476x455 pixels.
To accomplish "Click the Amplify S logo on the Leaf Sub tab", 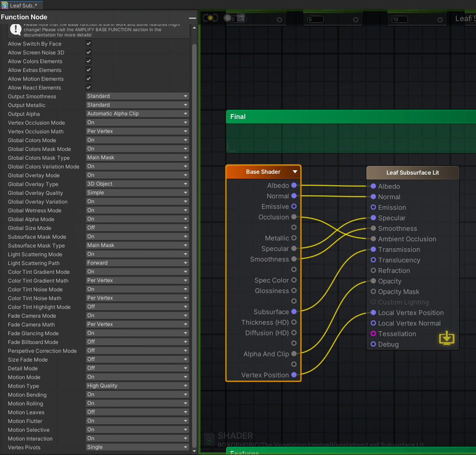I will coord(5,5).
